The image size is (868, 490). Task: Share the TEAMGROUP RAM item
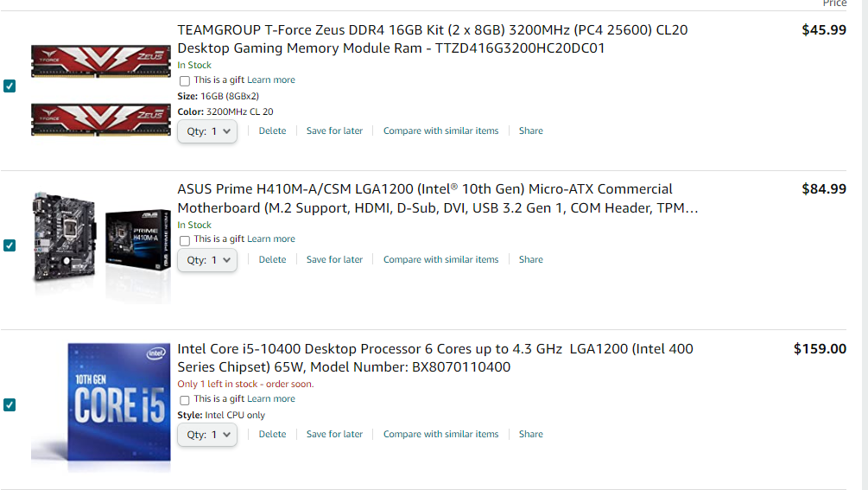(x=531, y=130)
